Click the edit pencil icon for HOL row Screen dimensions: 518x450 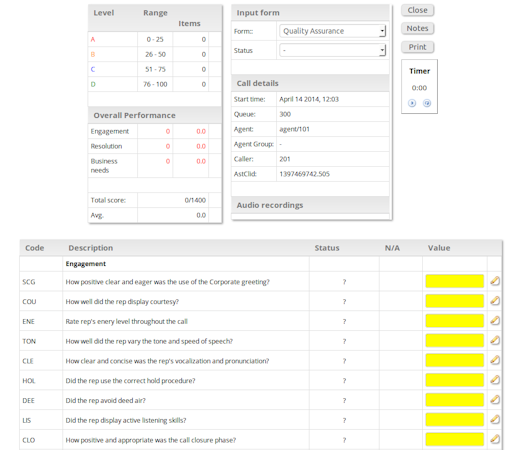tap(495, 380)
